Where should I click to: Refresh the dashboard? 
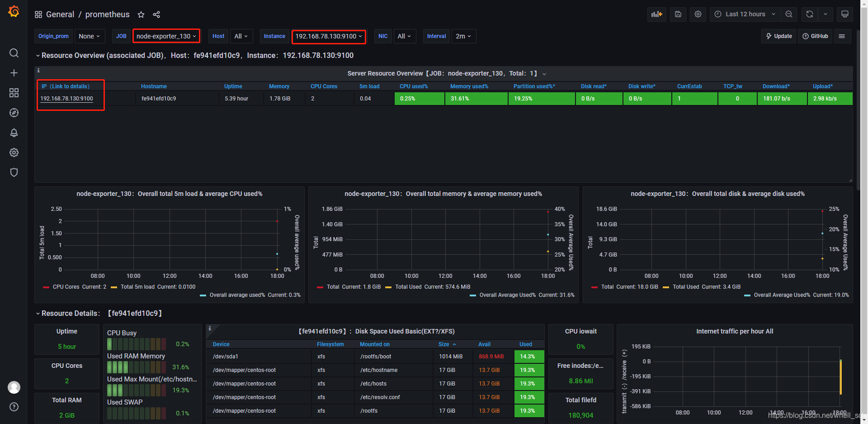click(x=810, y=14)
